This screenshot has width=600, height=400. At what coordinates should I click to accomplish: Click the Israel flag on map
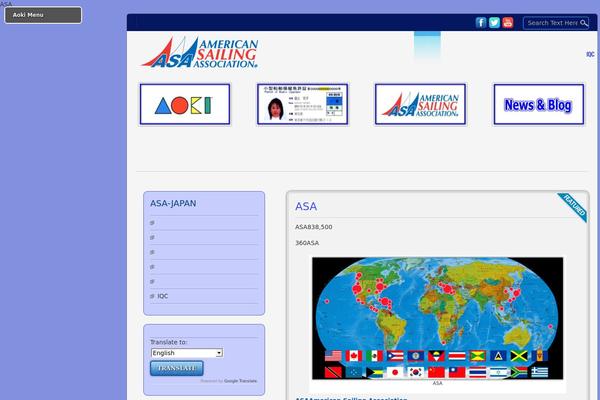499,372
